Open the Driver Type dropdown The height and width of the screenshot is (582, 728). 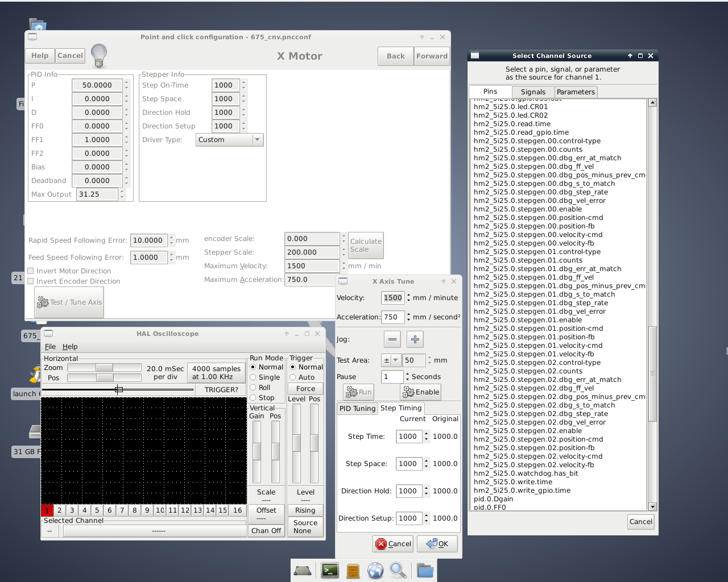click(230, 140)
